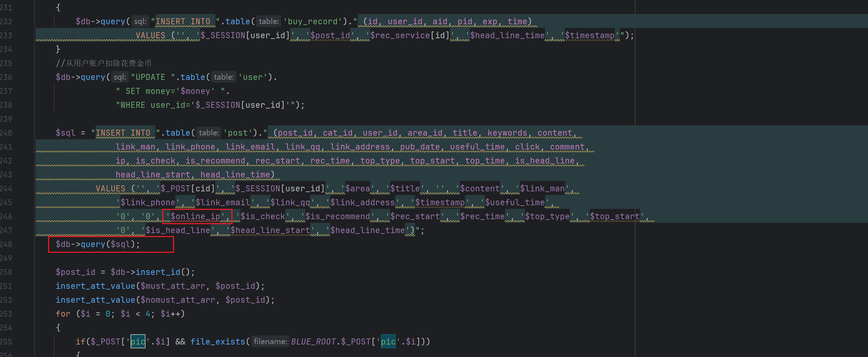Click the 'for' keyword of the loop
Image resolution: width=868 pixels, height=357 pixels.
click(63, 314)
